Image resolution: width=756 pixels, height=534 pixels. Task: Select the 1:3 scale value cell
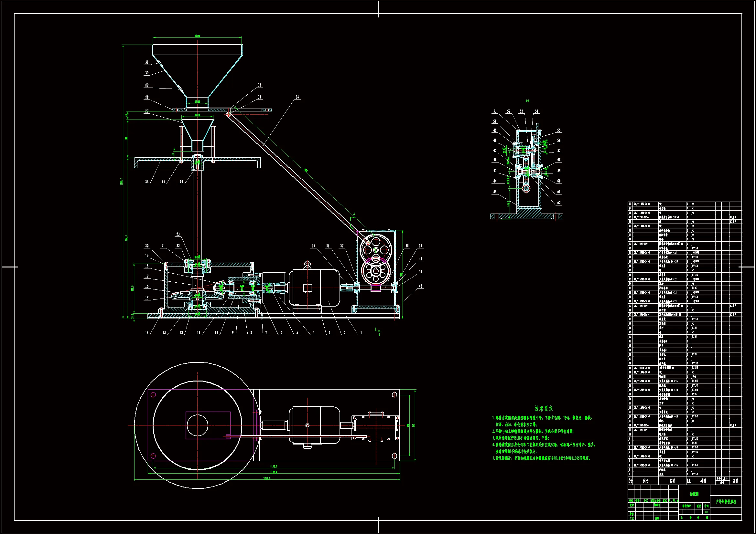706,512
